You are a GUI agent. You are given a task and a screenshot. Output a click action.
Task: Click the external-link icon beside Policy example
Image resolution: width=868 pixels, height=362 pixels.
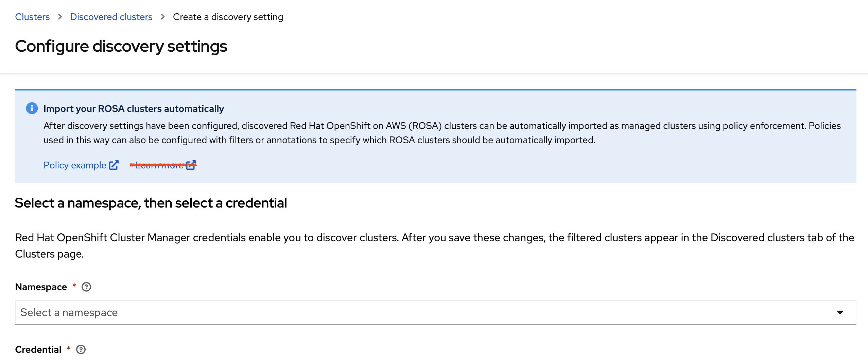pos(114,165)
